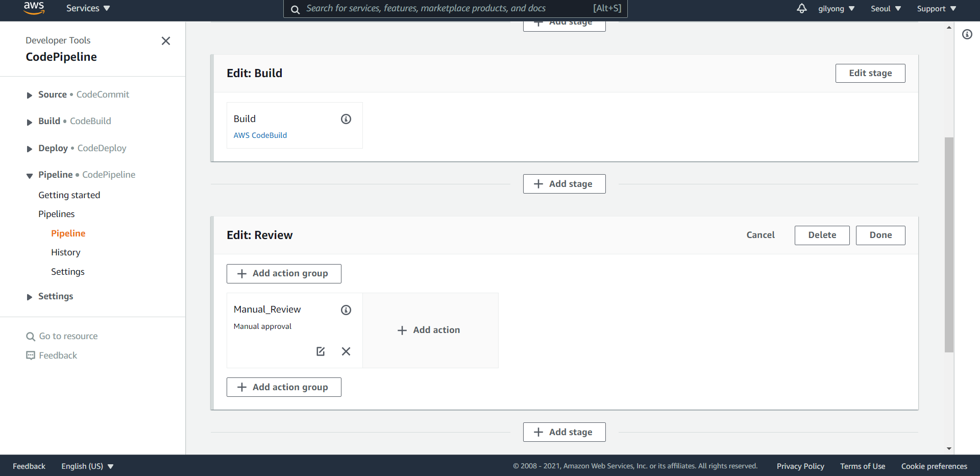Collapse the Pipeline CodePipeline section

[30, 175]
